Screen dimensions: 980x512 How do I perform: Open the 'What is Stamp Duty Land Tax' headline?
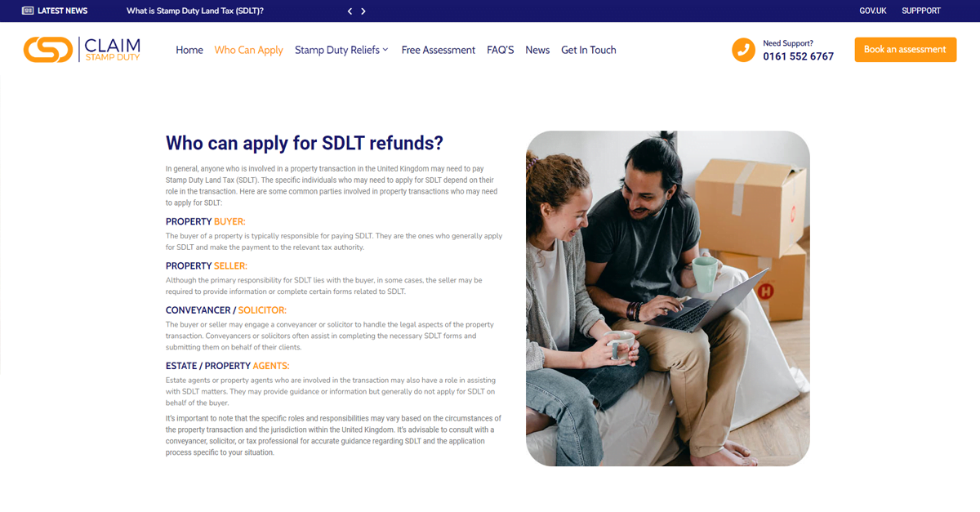pyautogui.click(x=195, y=11)
